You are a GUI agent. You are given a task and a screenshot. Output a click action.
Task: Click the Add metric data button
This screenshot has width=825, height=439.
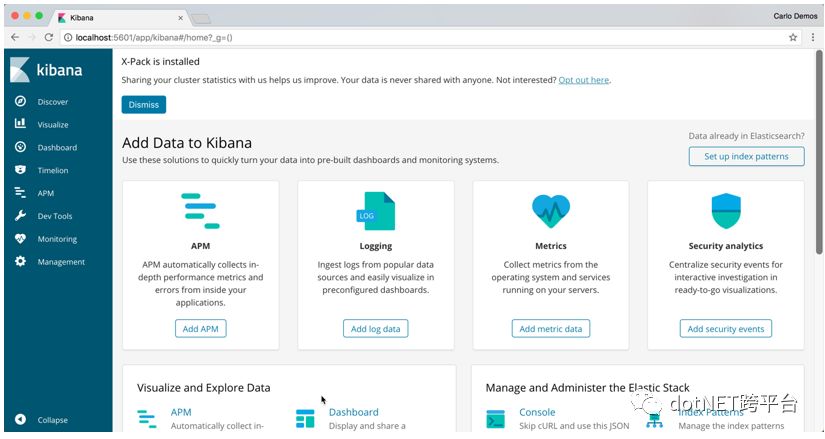(551, 328)
